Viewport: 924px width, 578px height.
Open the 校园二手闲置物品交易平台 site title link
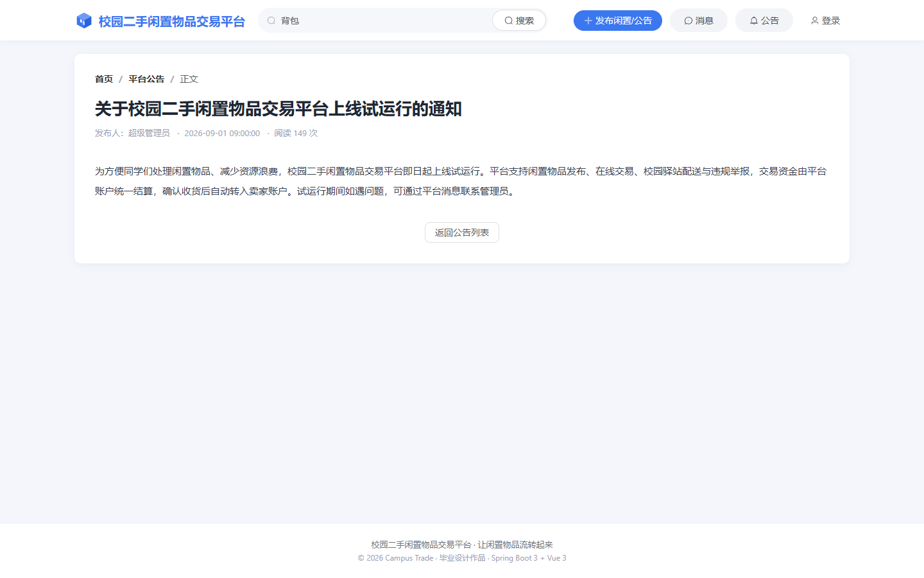tap(171, 21)
